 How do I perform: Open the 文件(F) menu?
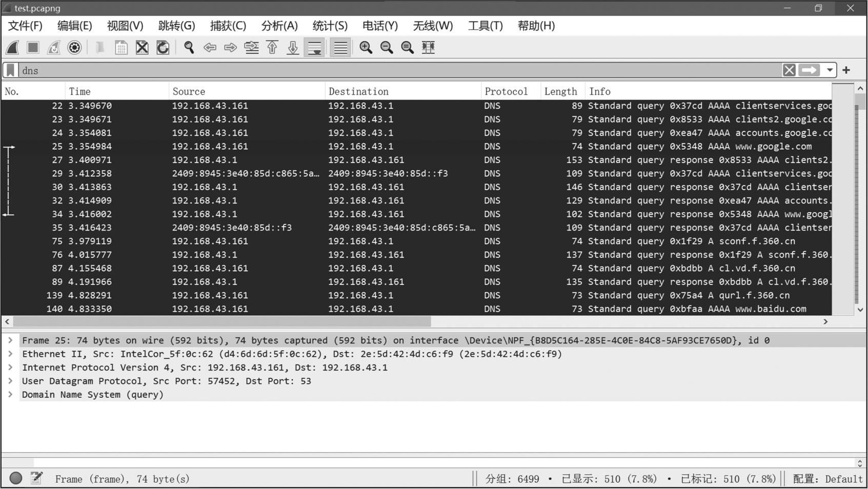point(25,26)
